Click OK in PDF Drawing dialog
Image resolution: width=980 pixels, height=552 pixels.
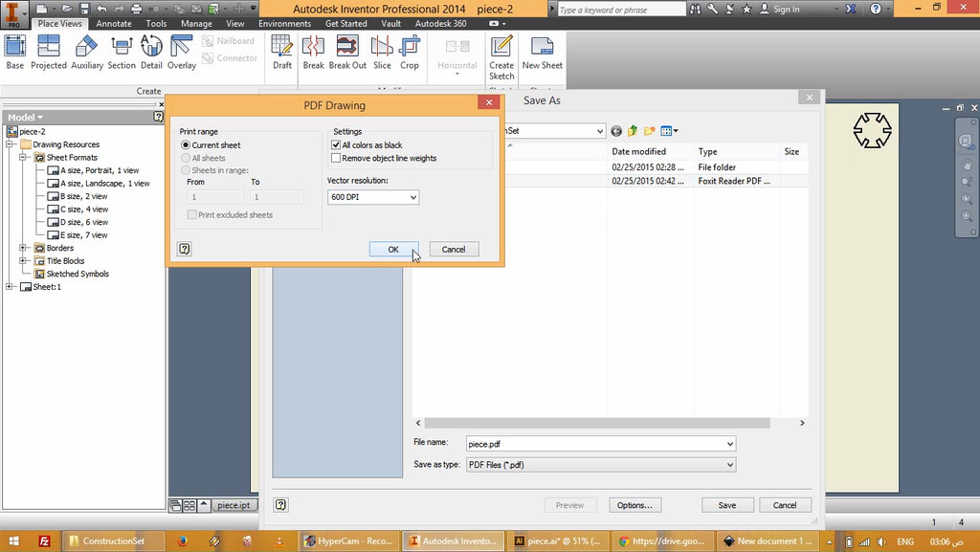pos(393,249)
